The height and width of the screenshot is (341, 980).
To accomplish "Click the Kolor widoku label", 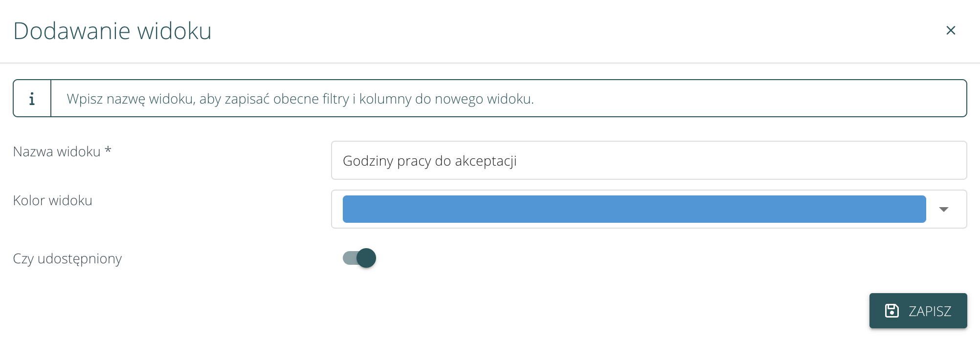I will (x=53, y=201).
